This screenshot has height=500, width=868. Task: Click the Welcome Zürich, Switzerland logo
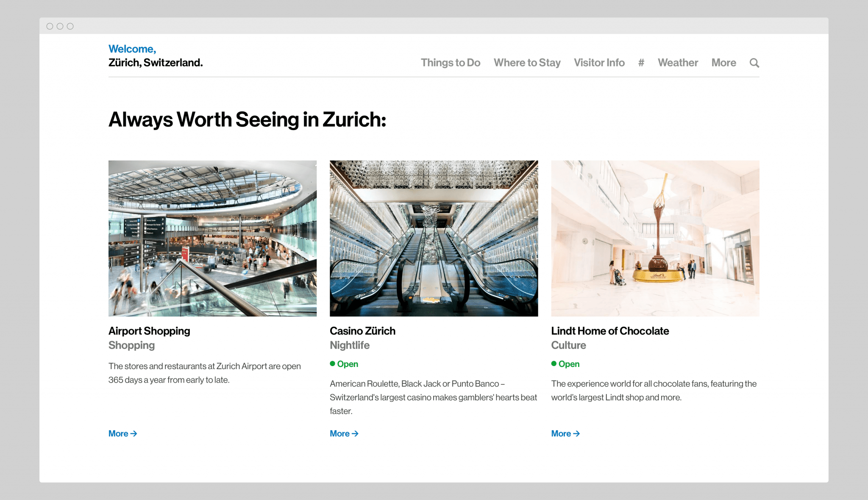[x=155, y=56]
